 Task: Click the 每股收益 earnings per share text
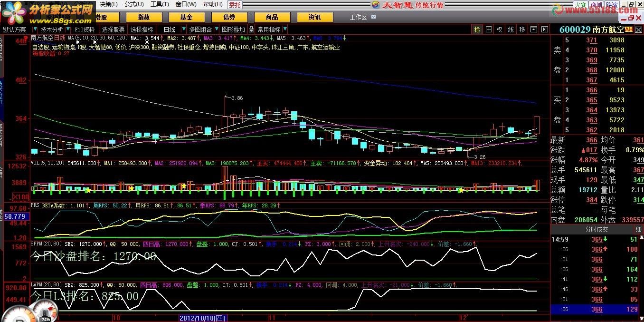51,54
